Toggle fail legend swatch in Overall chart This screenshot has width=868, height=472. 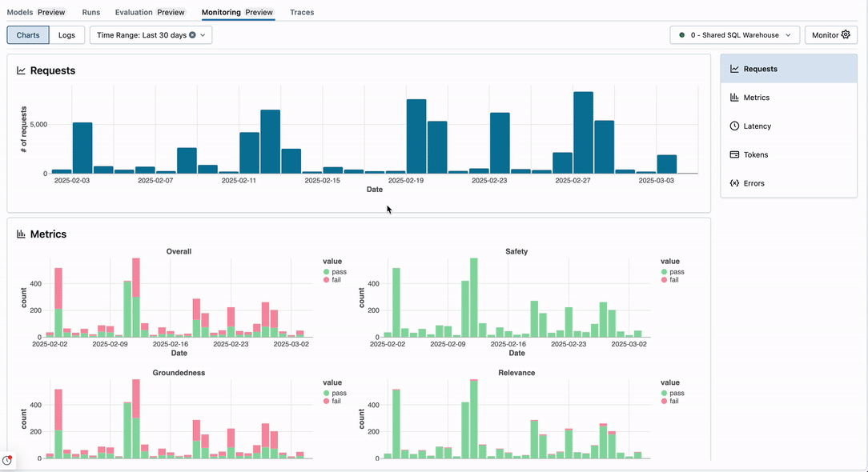327,280
